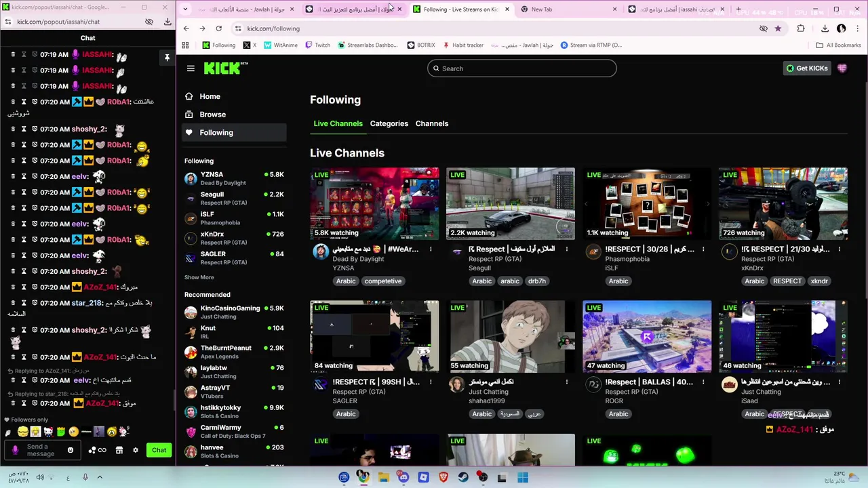
Task: Open Streamlabs Dashboard bookmark
Action: (367, 45)
